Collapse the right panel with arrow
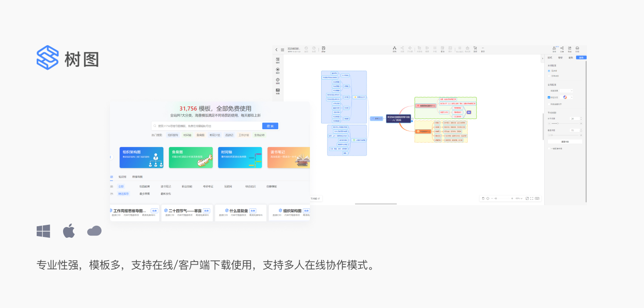This screenshot has width=644, height=308. (x=542, y=58)
